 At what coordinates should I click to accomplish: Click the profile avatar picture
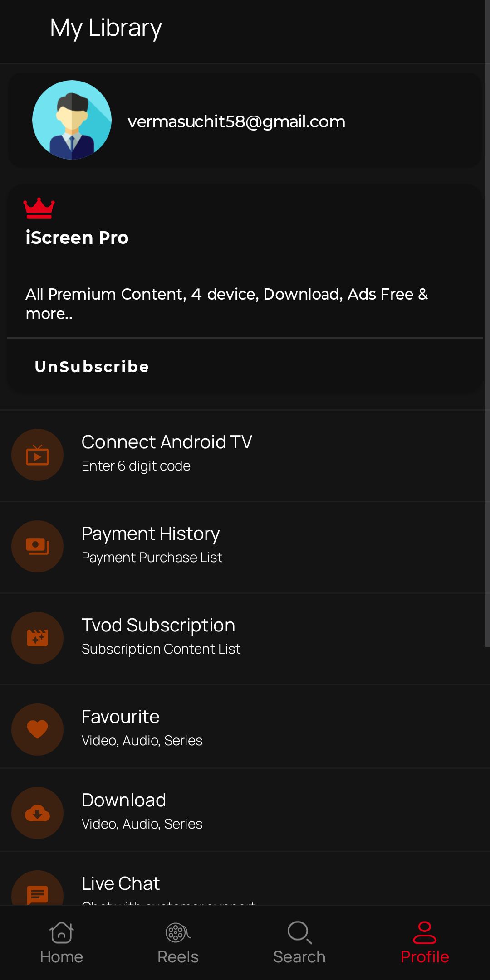[72, 120]
